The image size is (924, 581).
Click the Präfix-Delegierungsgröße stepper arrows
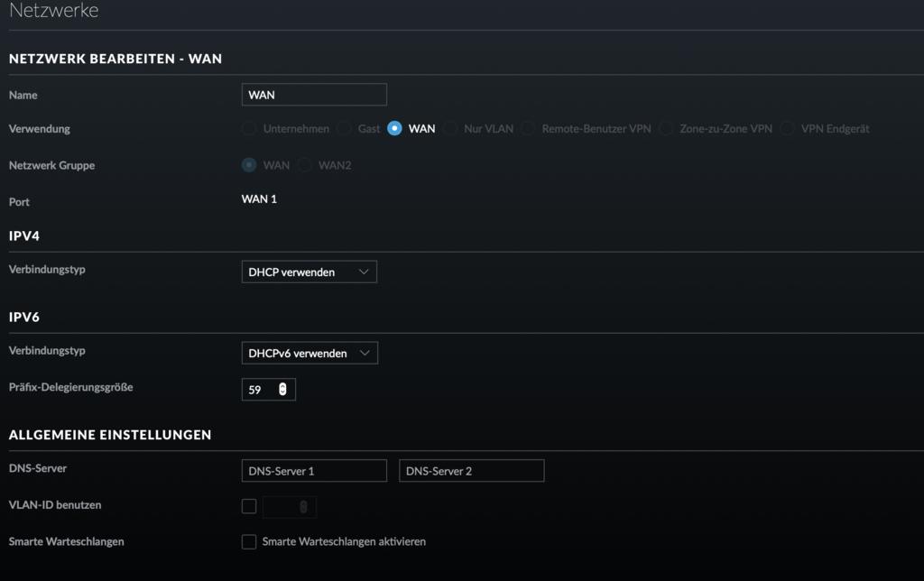coord(282,390)
